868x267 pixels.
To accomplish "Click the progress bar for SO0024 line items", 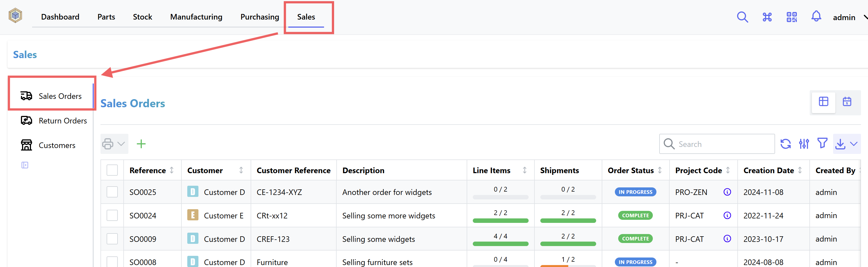I will pos(501,220).
